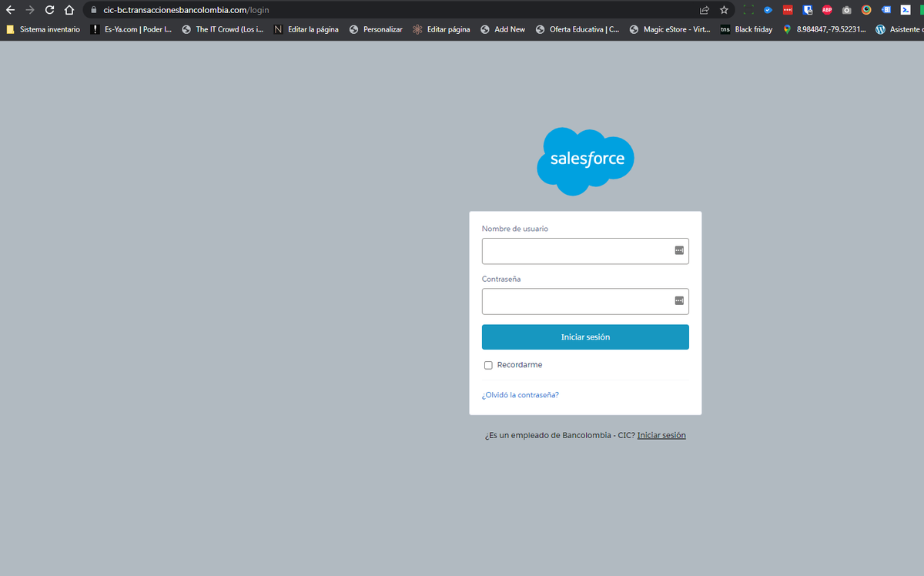Open 'Editar página' bookmark with flower icon

pyautogui.click(x=441, y=29)
